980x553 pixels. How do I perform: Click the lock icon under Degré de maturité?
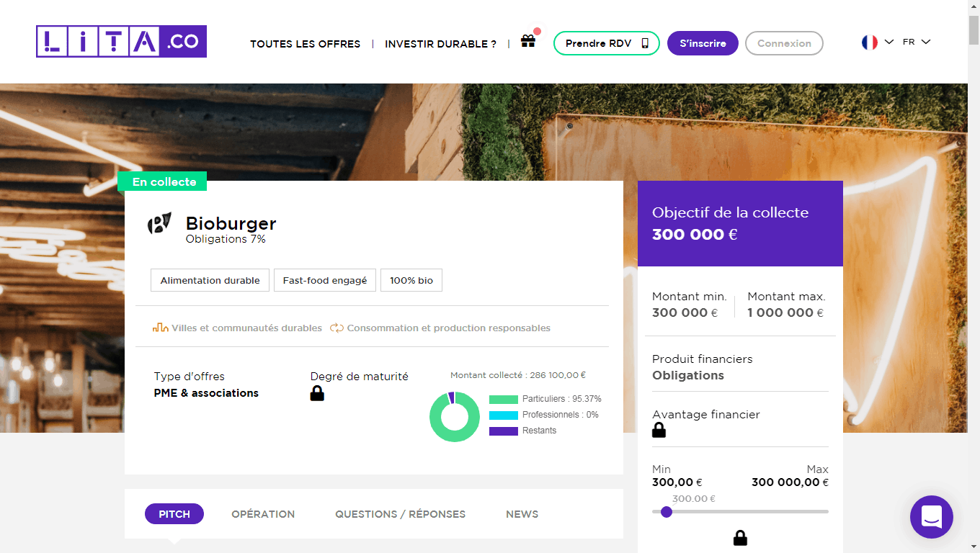[x=317, y=394]
